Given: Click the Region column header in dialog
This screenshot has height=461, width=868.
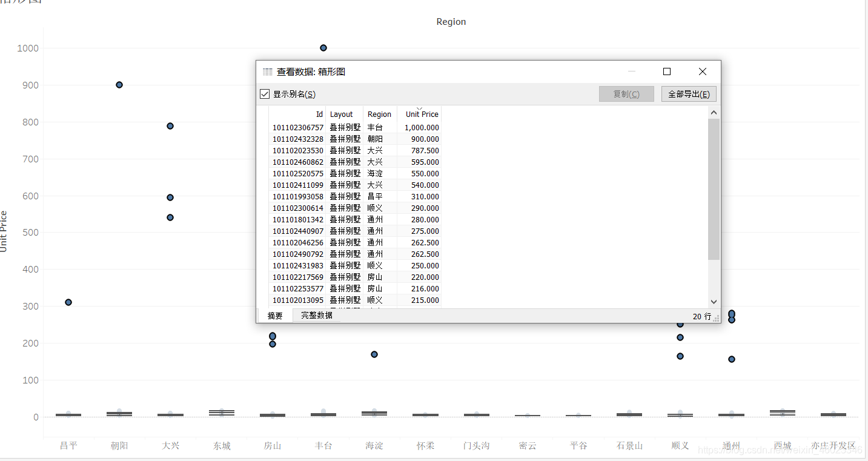Looking at the screenshot, I should (x=380, y=114).
